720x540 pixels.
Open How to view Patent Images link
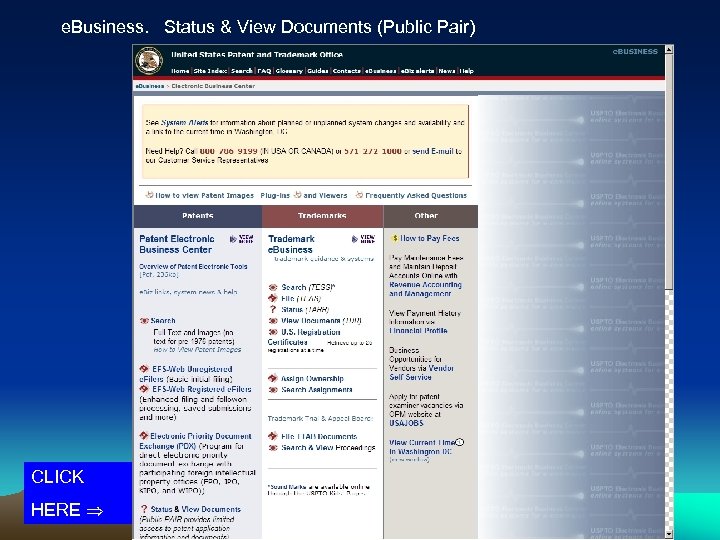click(x=204, y=195)
